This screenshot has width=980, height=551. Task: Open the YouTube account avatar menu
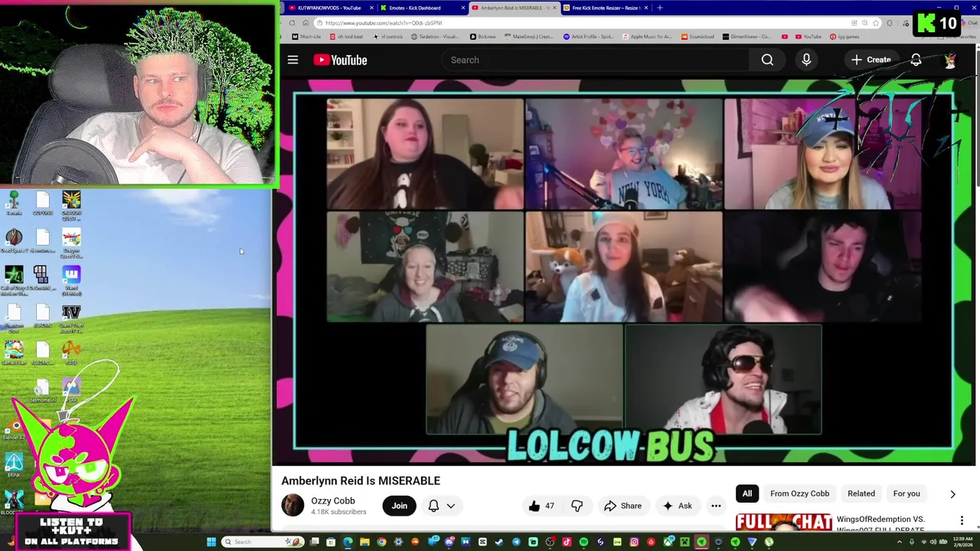point(950,60)
